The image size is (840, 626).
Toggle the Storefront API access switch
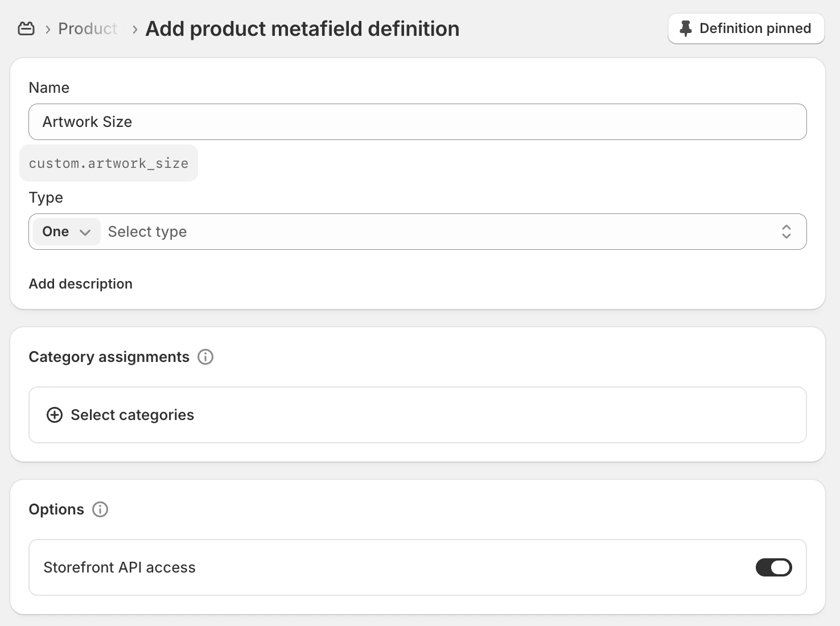point(774,567)
